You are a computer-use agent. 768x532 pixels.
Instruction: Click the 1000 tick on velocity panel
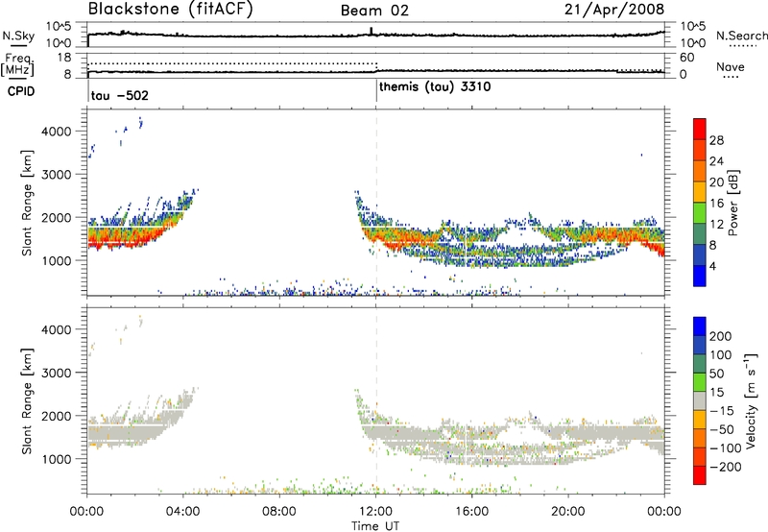tap(57, 459)
